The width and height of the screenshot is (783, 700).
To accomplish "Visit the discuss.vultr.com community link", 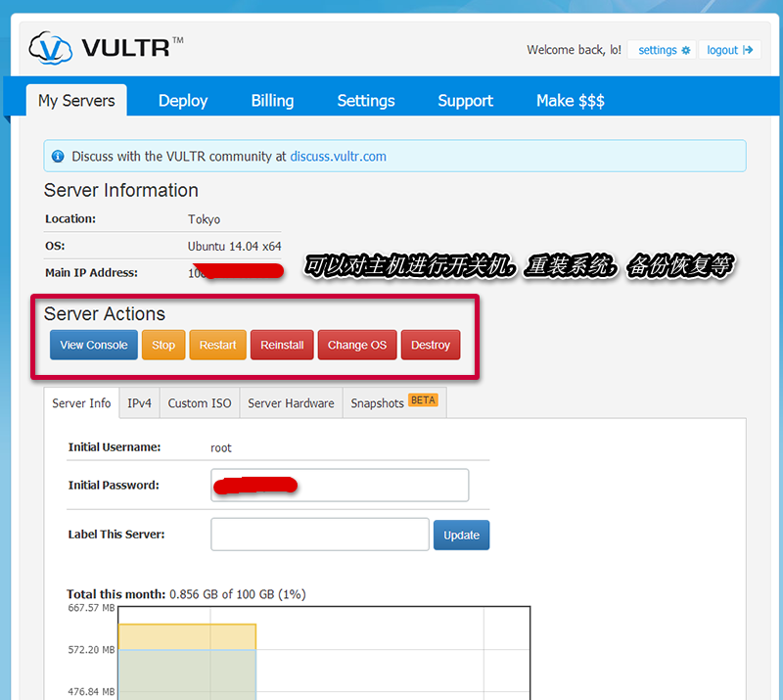I will tap(338, 157).
